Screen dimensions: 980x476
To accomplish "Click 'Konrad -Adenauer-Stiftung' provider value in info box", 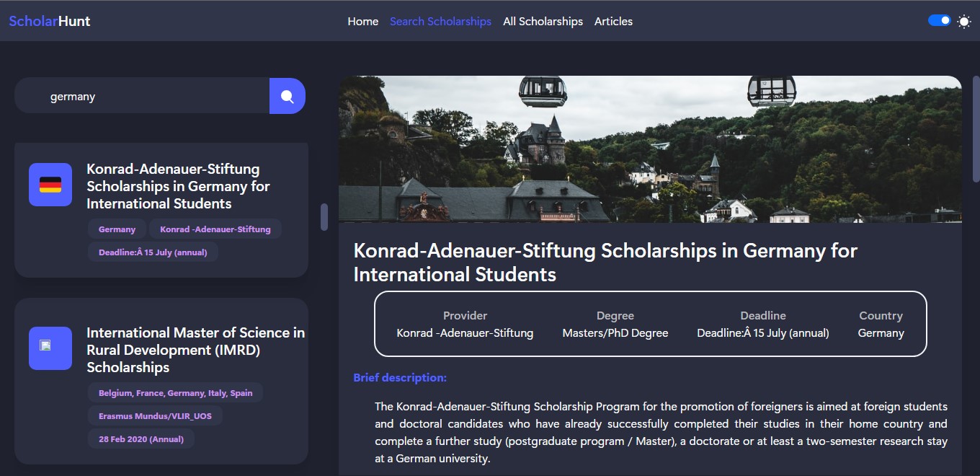I will [465, 333].
